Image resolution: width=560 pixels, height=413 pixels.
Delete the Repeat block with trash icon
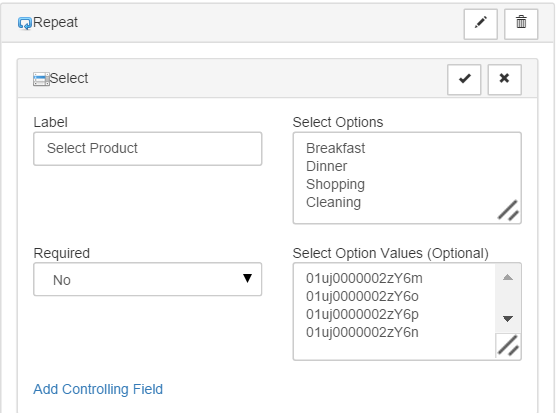click(521, 24)
